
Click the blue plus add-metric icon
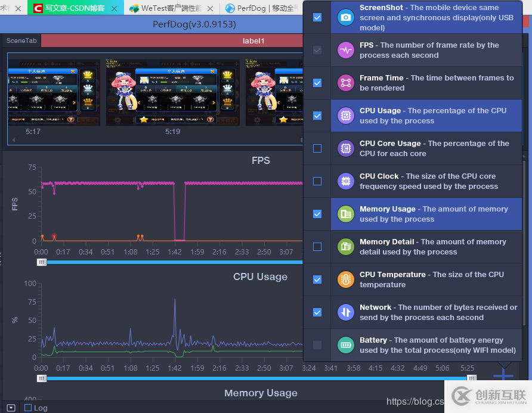[503, 375]
